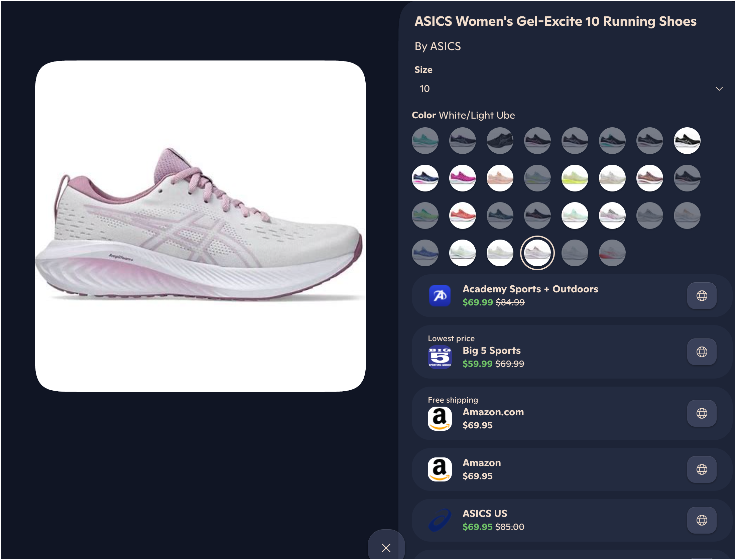Choose the bright magenta pink shoe swatch

[x=462, y=178]
